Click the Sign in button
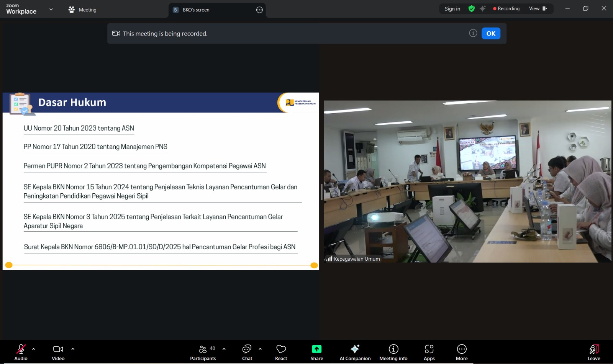 coord(452,9)
